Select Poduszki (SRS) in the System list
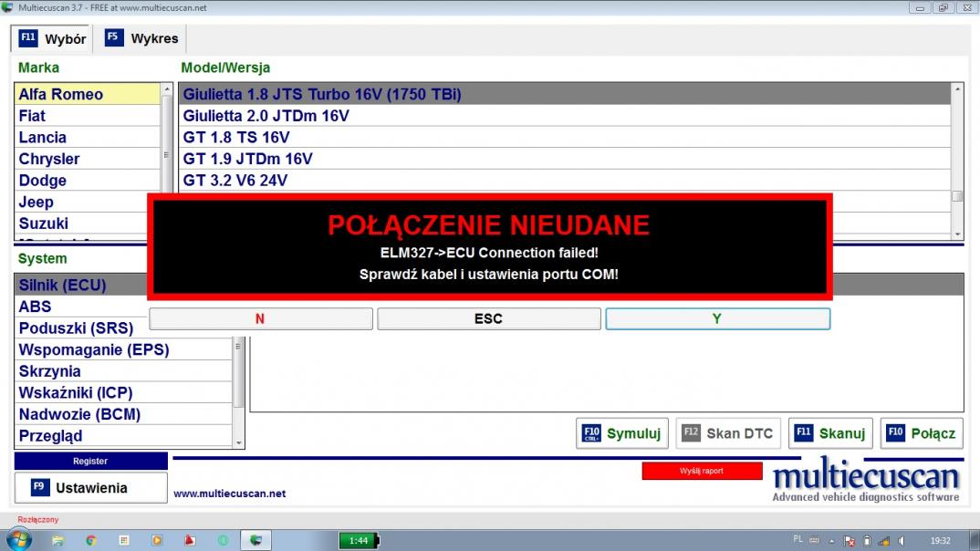This screenshot has height=551, width=980. pos(81,328)
